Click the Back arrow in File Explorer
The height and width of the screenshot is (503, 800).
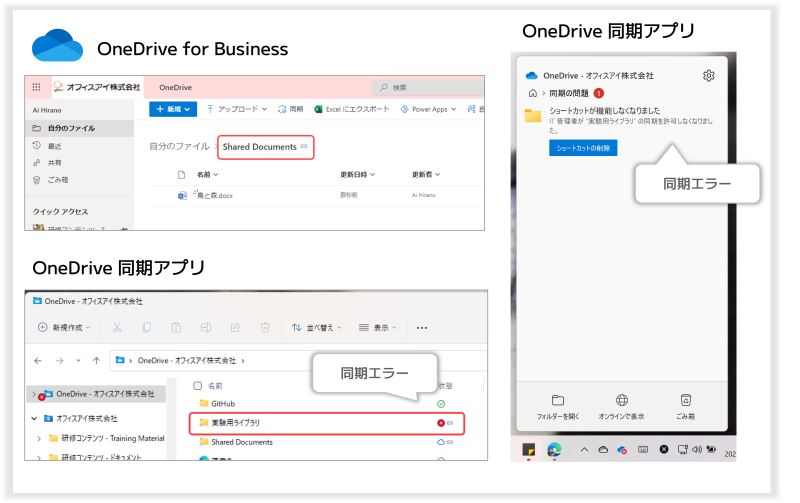pos(38,361)
